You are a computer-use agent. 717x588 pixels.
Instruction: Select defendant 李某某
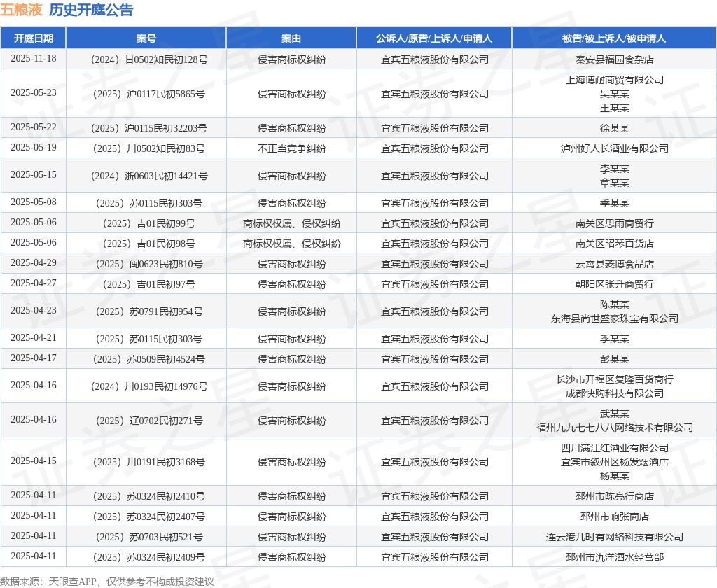click(615, 169)
